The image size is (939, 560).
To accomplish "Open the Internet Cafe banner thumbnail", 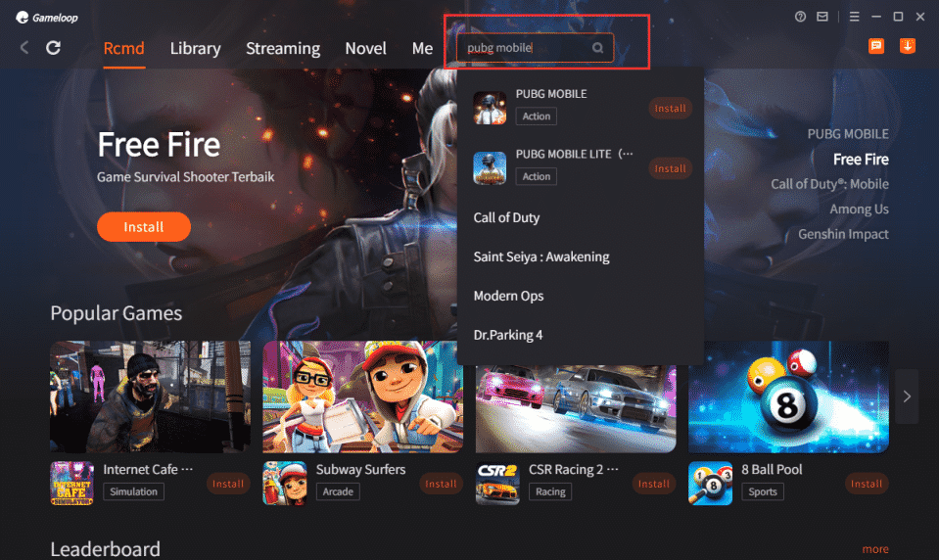I will tap(151, 397).
